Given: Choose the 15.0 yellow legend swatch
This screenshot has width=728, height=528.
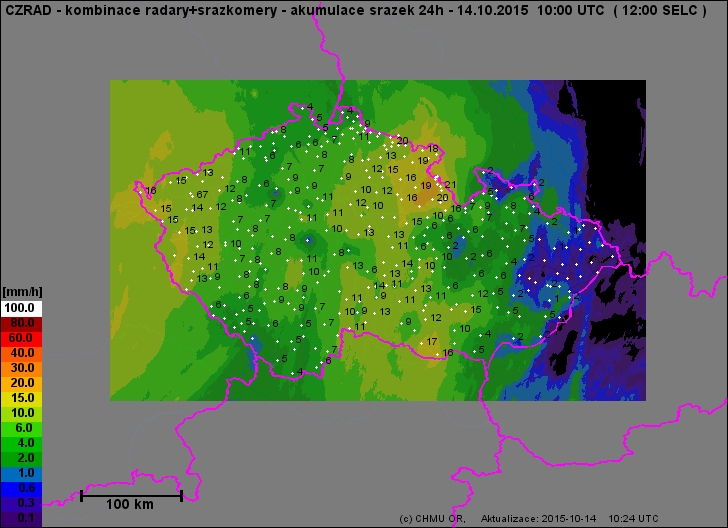Looking at the screenshot, I should point(22,398).
